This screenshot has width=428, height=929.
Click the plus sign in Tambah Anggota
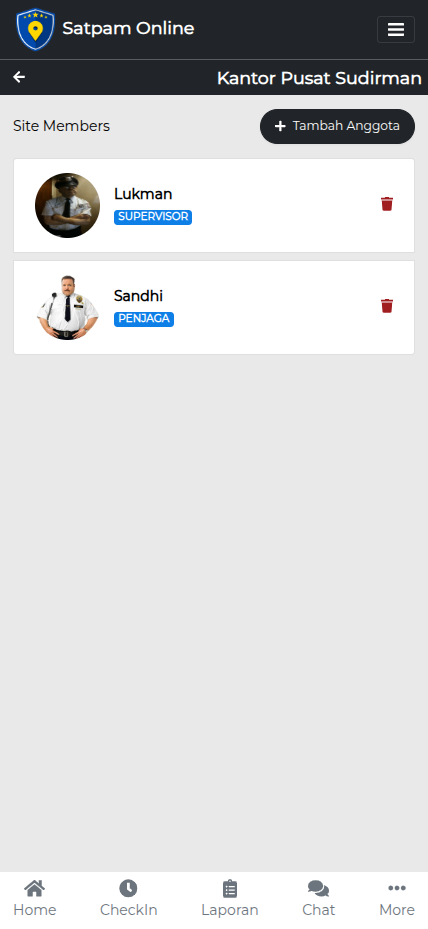(280, 126)
